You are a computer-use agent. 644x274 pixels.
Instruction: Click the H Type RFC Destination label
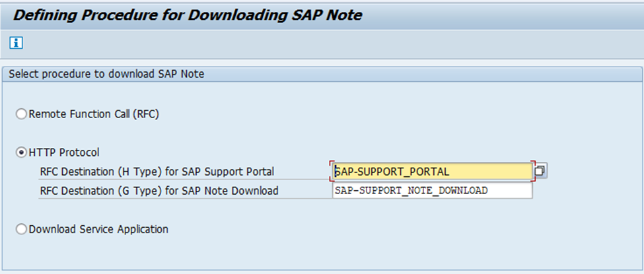(157, 172)
